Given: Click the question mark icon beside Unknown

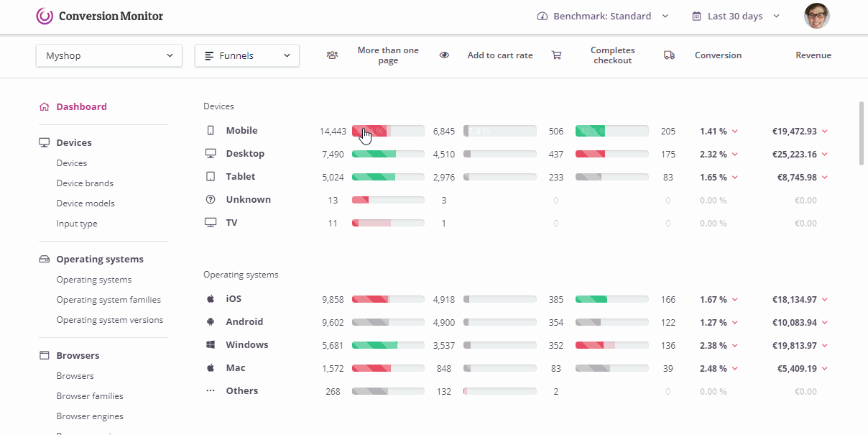Looking at the screenshot, I should [x=210, y=199].
